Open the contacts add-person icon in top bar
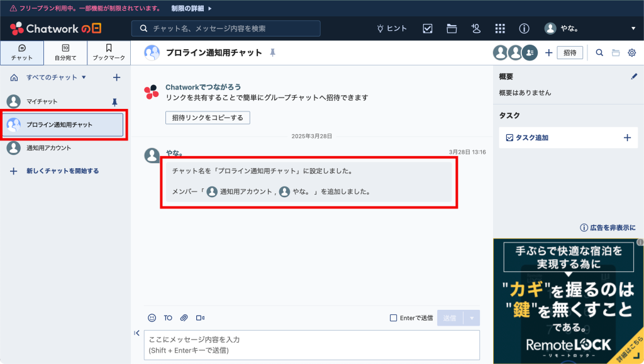644x364 pixels. point(476,28)
